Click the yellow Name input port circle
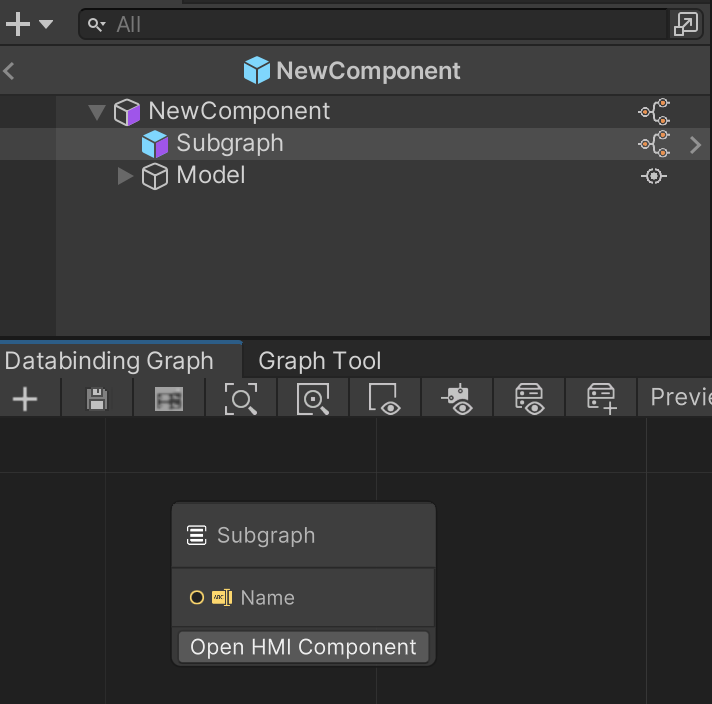This screenshot has height=704, width=712. point(197,597)
